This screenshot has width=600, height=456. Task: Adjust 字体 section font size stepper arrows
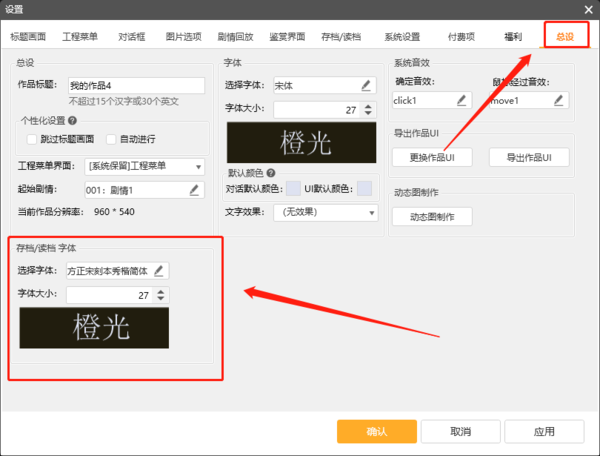[369, 109]
